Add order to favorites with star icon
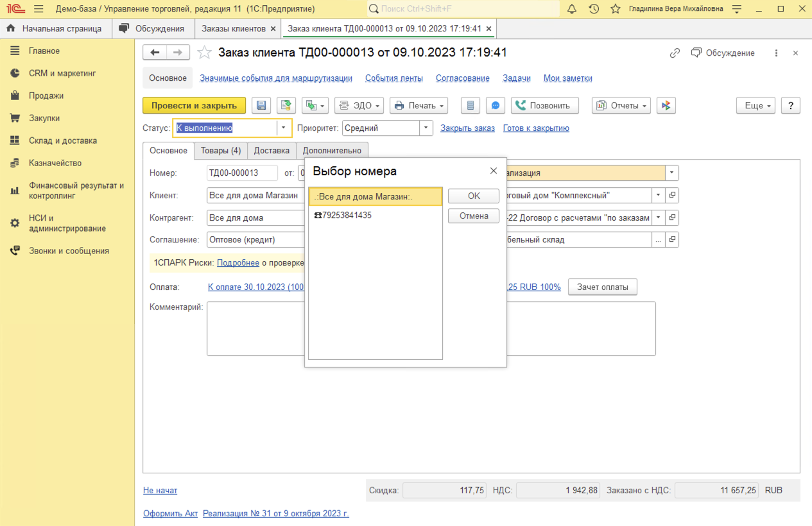This screenshot has height=526, width=812. [x=204, y=53]
